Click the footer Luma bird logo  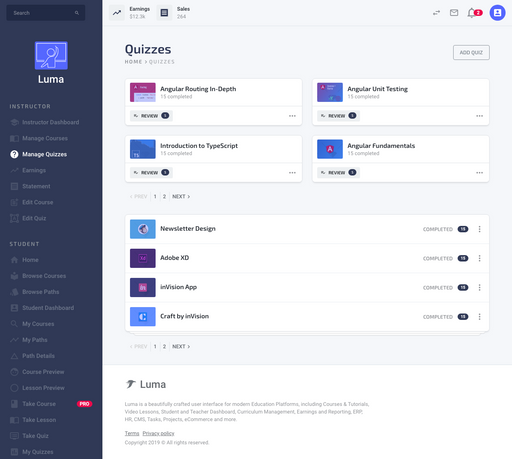point(131,384)
